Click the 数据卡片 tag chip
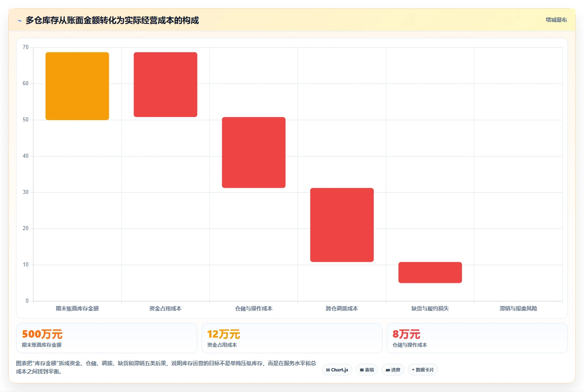 click(x=423, y=370)
